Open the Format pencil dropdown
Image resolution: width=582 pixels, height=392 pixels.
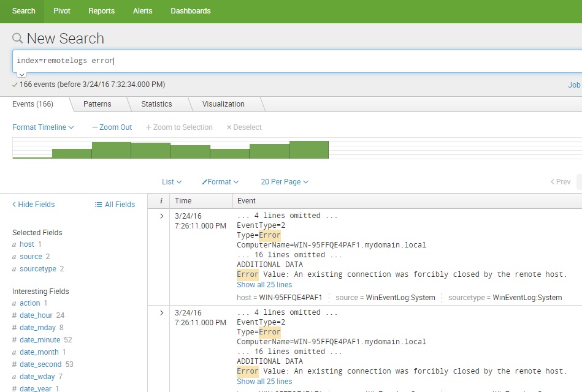[x=220, y=182]
